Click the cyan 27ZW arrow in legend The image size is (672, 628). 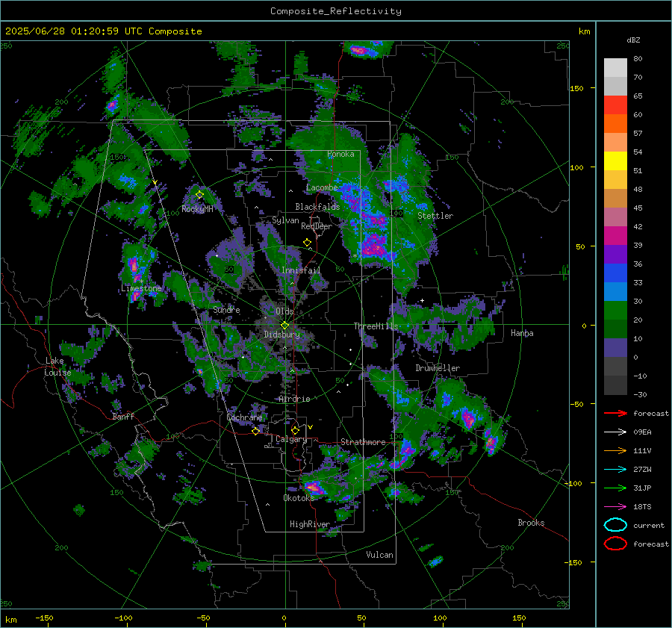[615, 470]
